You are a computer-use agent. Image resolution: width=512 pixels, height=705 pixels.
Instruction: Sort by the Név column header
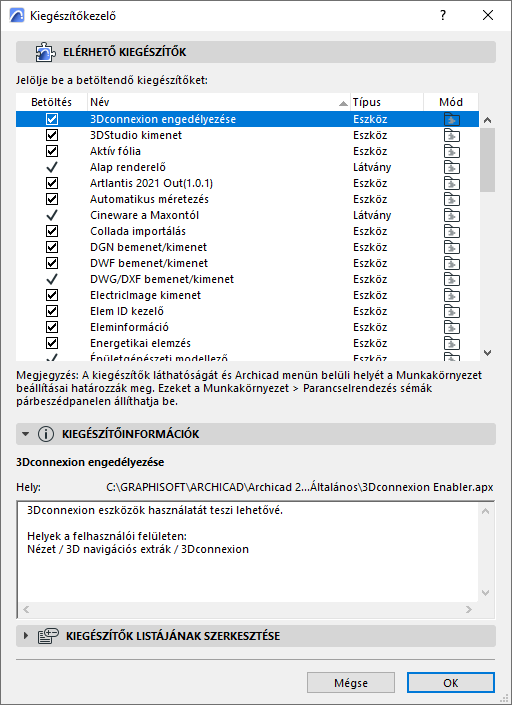218,103
